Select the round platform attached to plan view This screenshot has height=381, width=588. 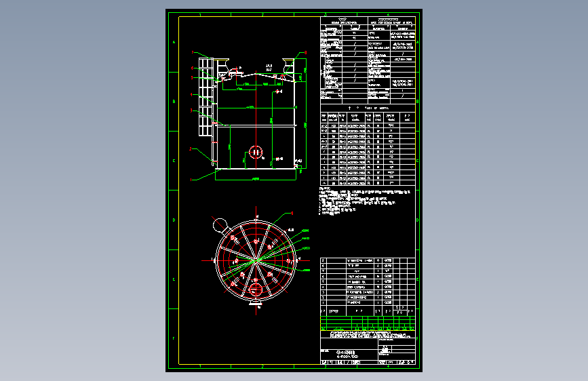point(220,225)
